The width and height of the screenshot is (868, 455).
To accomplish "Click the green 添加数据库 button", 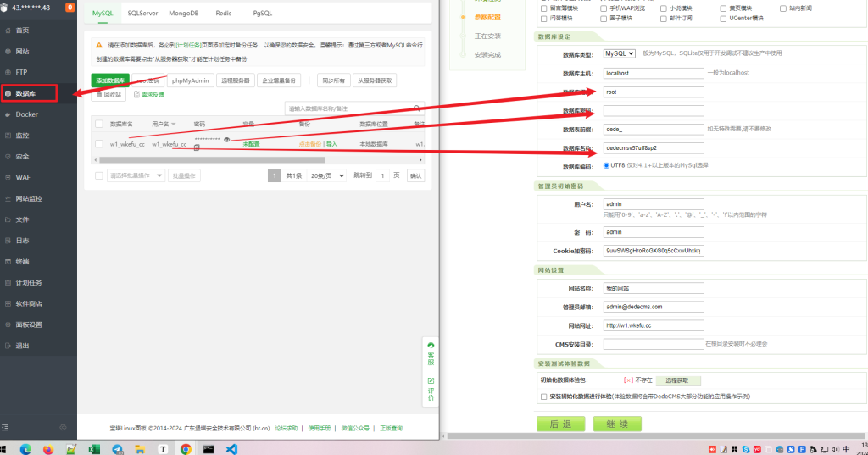I will pyautogui.click(x=109, y=80).
